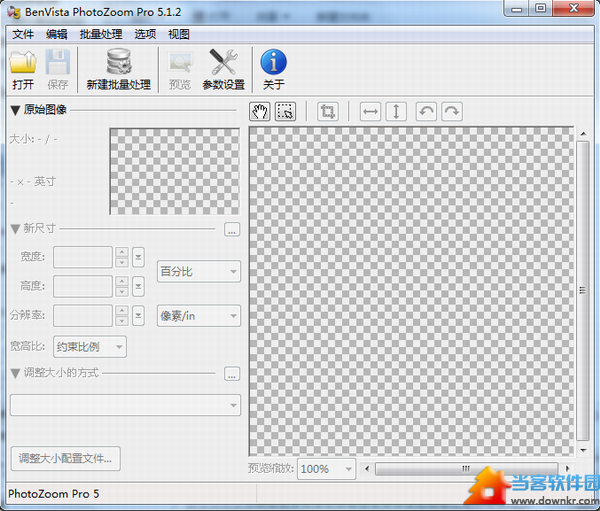Rotate image clockwise
Viewport: 600px width, 511px height.
(452, 112)
